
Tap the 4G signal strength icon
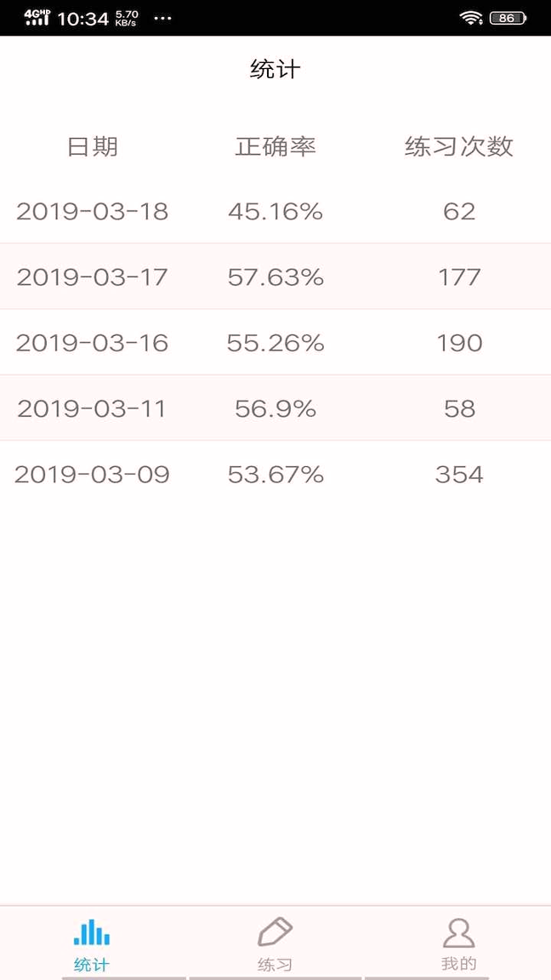pyautogui.click(x=37, y=18)
